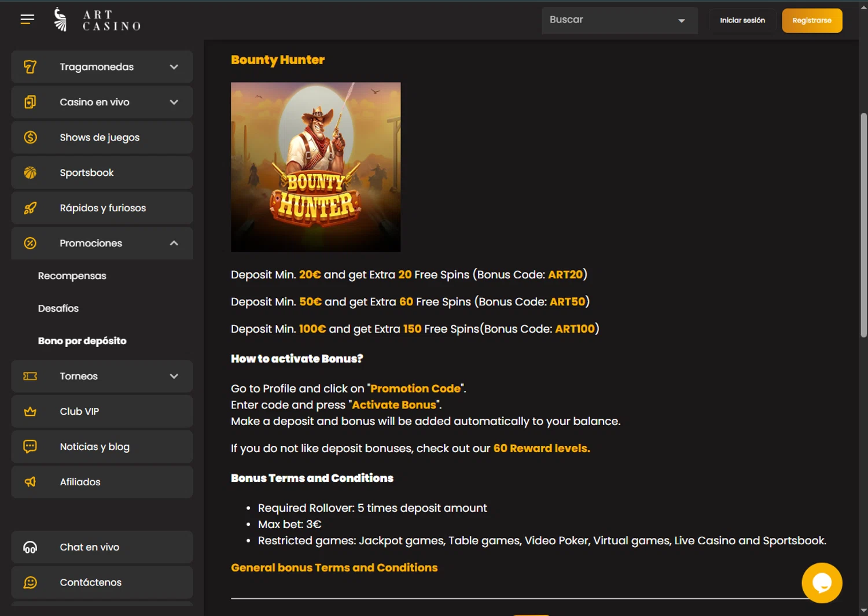Follow the 60 Reward levels link
868x616 pixels.
click(542, 448)
